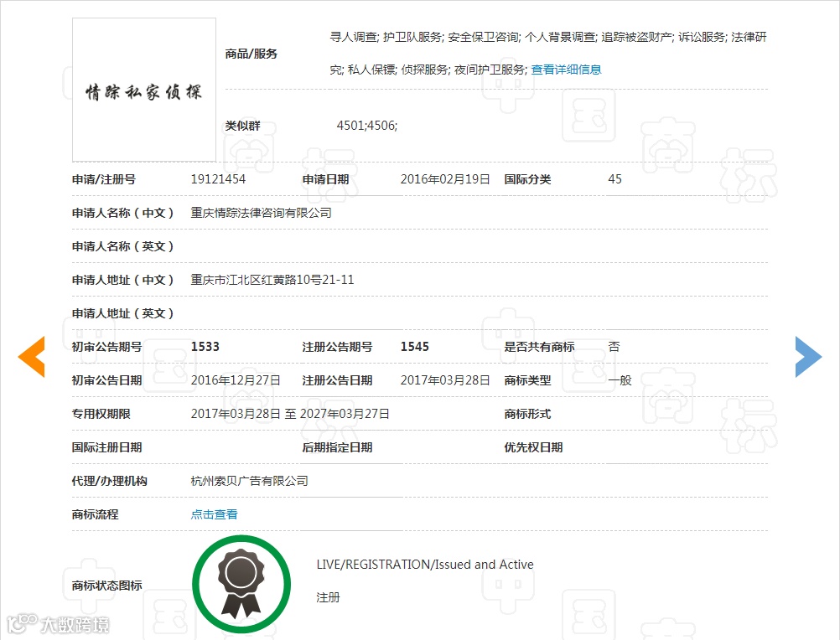Click the 是否共有商标 label

(x=539, y=347)
